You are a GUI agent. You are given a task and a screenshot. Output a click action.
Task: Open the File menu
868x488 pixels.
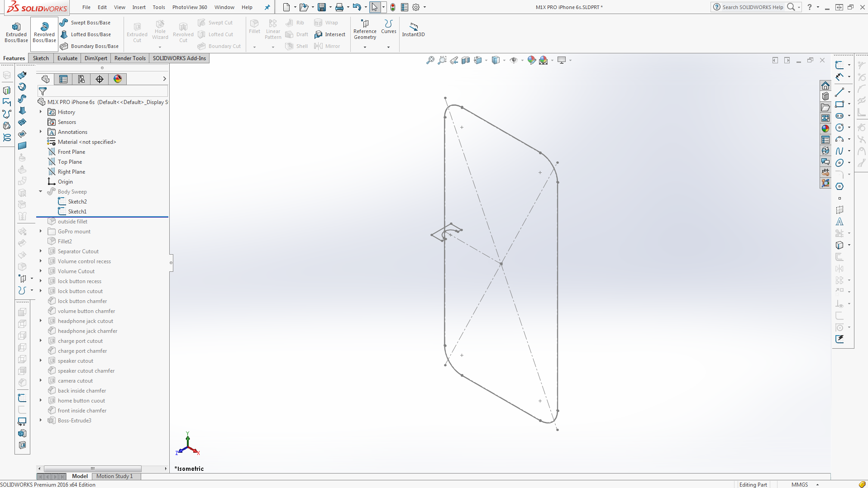point(86,7)
